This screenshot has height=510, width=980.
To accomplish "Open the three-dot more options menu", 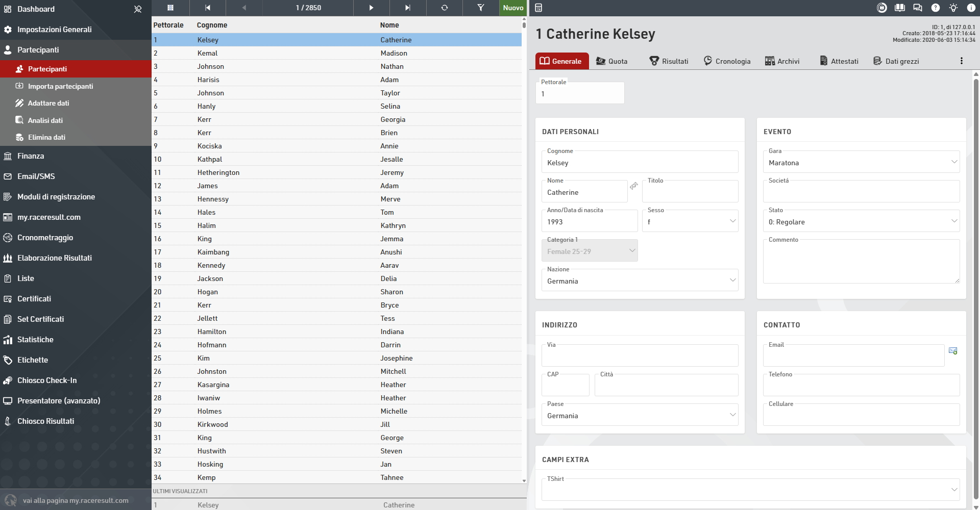I will [961, 61].
